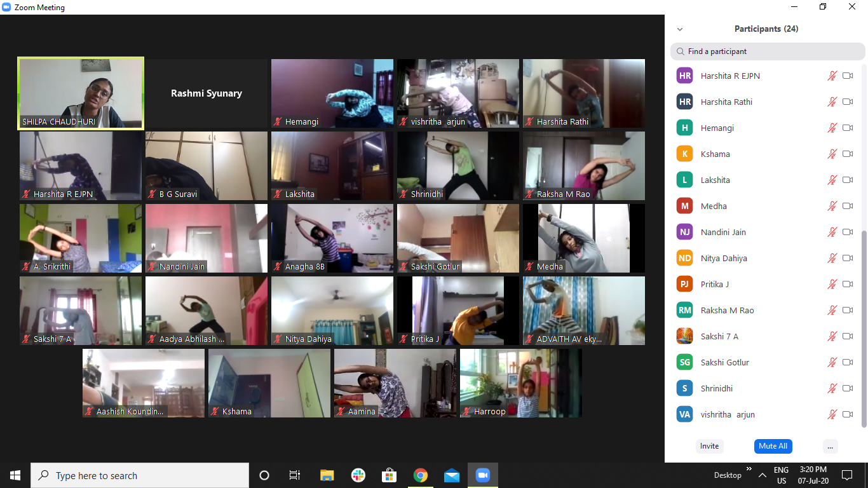
Task: Click the picture avatar of Sakshi 7 A
Action: click(x=684, y=336)
